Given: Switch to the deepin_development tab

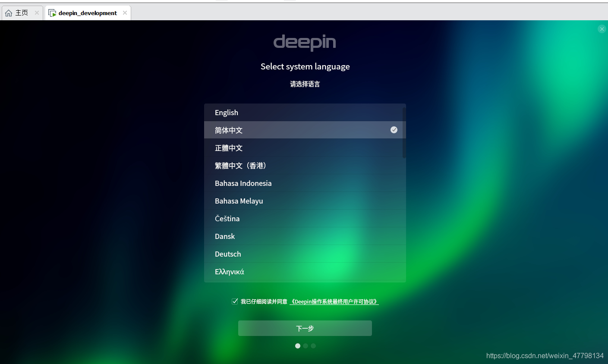Looking at the screenshot, I should pyautogui.click(x=88, y=13).
